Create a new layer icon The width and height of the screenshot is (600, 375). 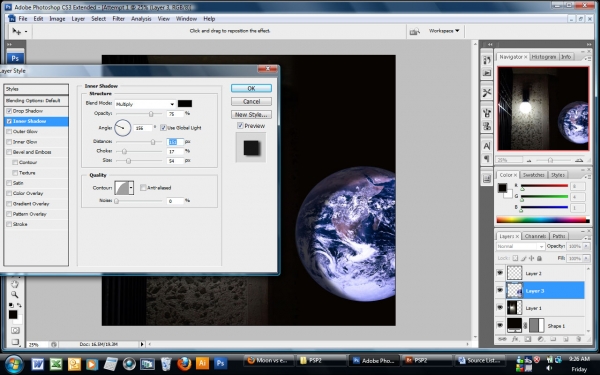pyautogui.click(x=566, y=339)
